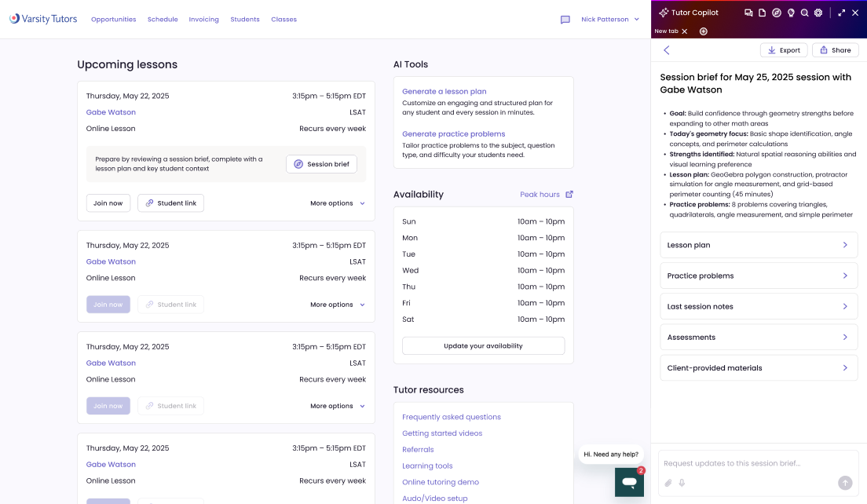Click the search magnifier in Tutor Copilot
867x504 pixels.
[804, 13]
